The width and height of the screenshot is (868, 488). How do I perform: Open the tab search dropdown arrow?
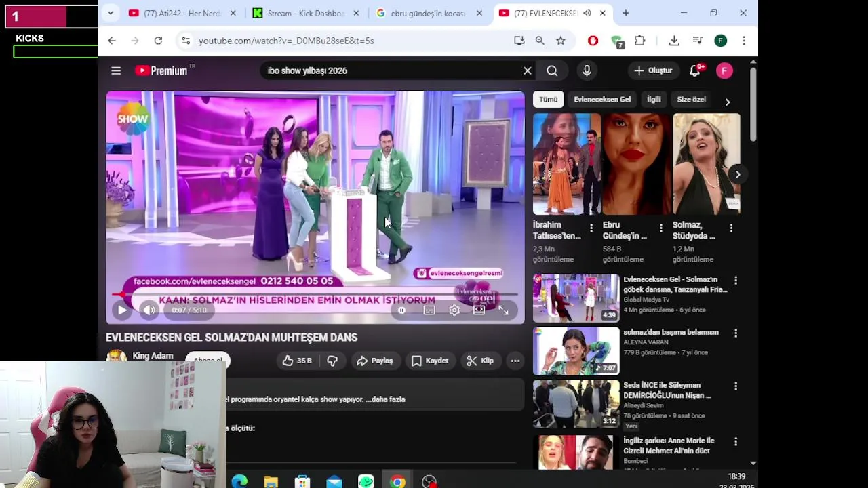(x=111, y=13)
